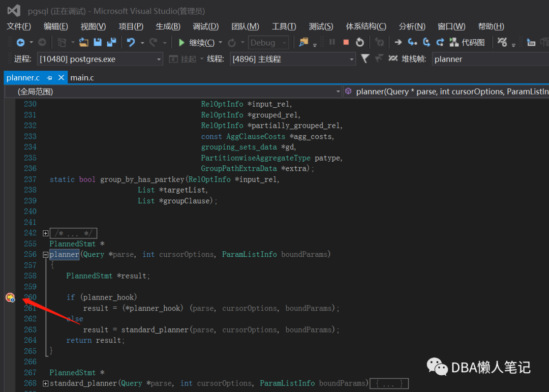
Task: Click the Step Into icon
Action: coord(413,43)
